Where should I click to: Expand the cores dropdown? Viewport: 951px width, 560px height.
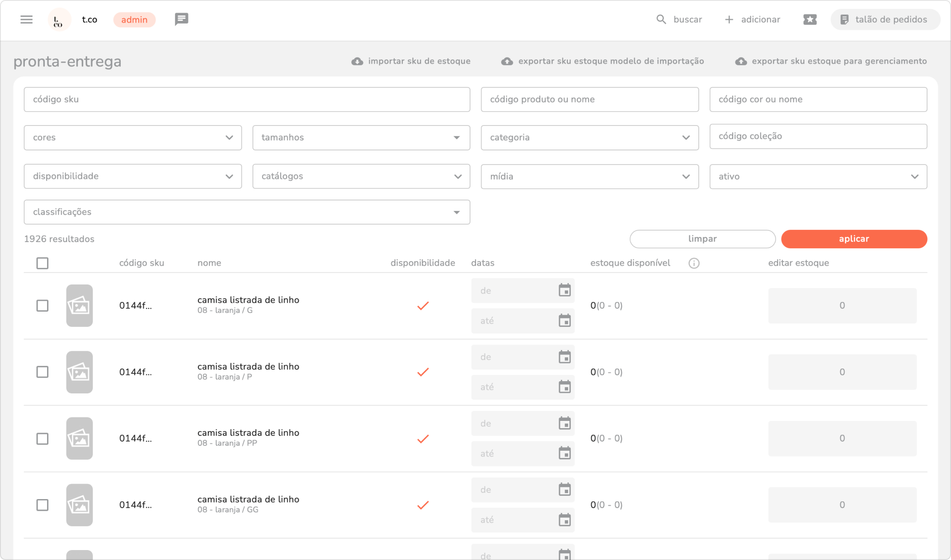click(132, 138)
